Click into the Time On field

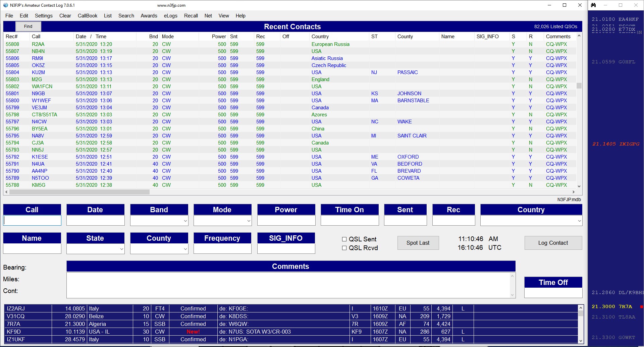(x=350, y=220)
